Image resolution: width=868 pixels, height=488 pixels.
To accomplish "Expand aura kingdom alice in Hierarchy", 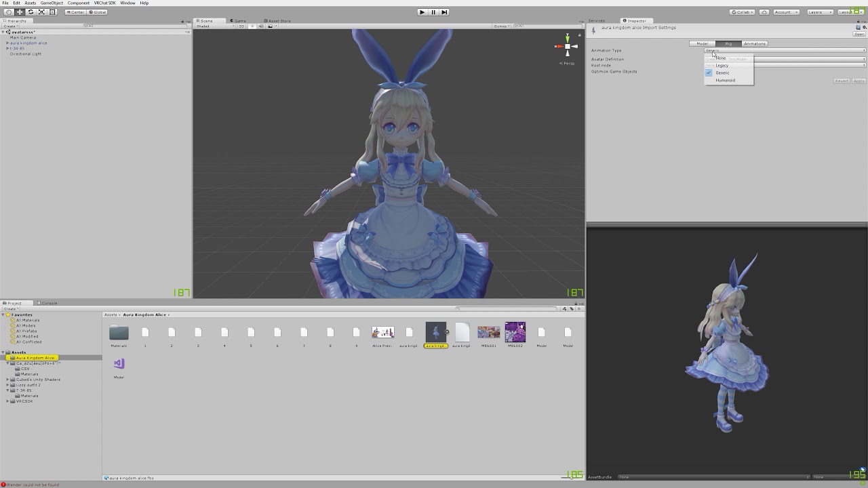I will [7, 43].
